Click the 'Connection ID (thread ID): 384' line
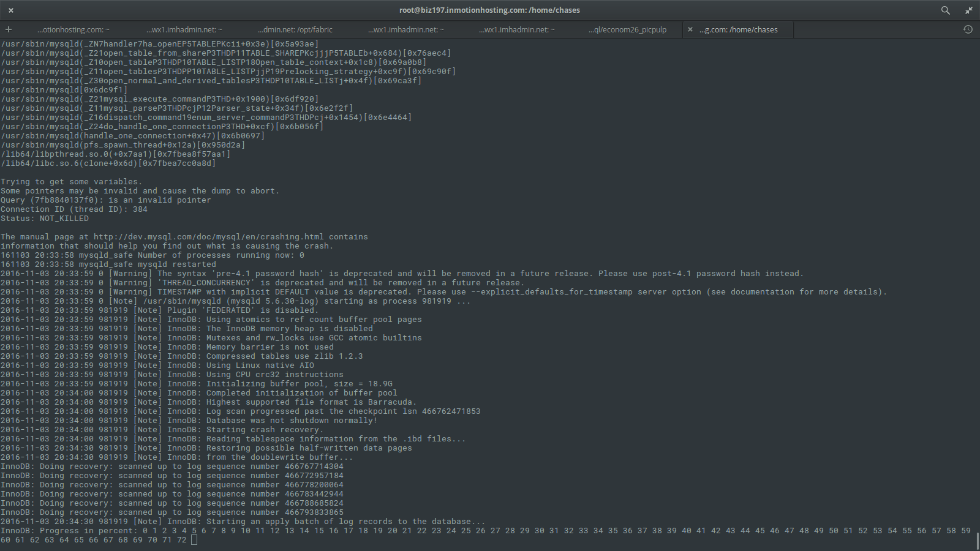 pos(74,209)
